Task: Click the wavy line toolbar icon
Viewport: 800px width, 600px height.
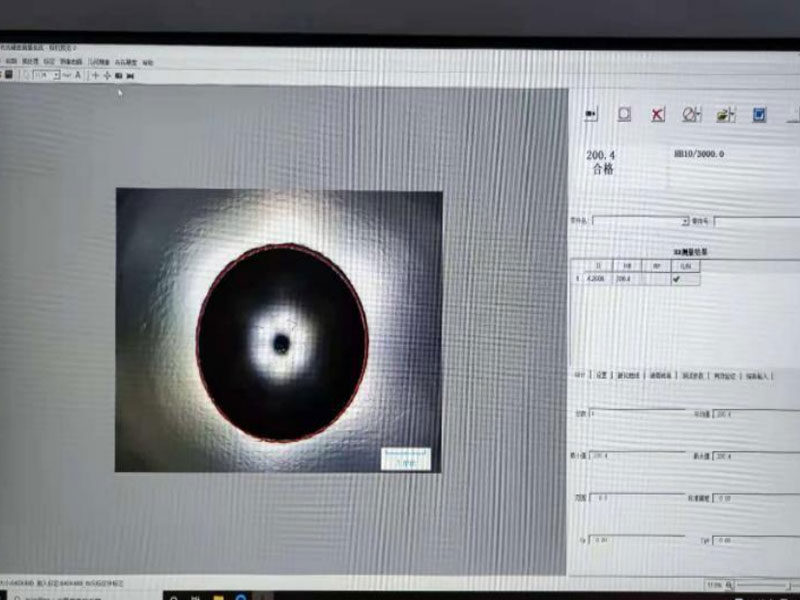Action: click(x=66, y=76)
